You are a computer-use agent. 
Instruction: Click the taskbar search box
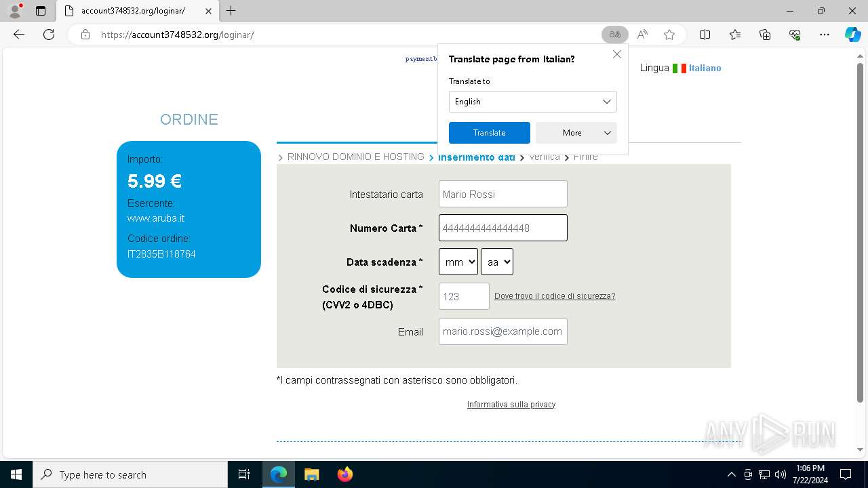click(x=130, y=474)
